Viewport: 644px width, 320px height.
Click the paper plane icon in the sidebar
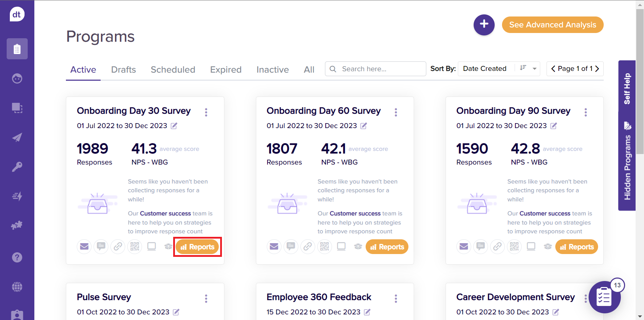click(x=17, y=138)
